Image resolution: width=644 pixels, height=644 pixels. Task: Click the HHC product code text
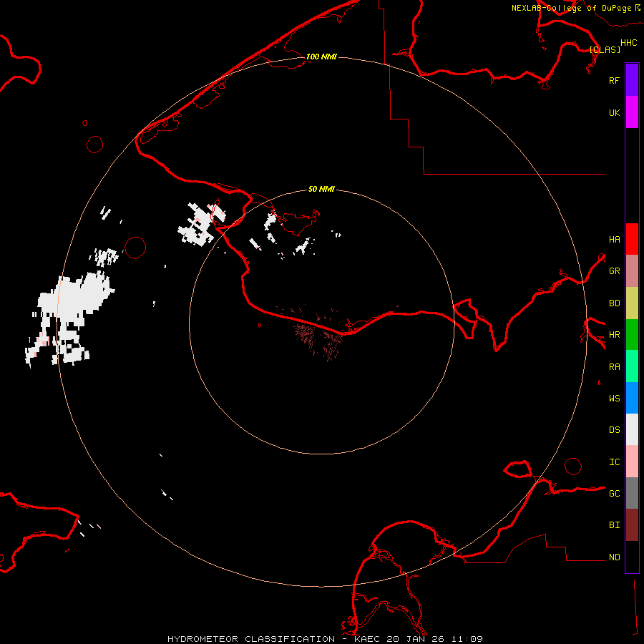coord(629,43)
